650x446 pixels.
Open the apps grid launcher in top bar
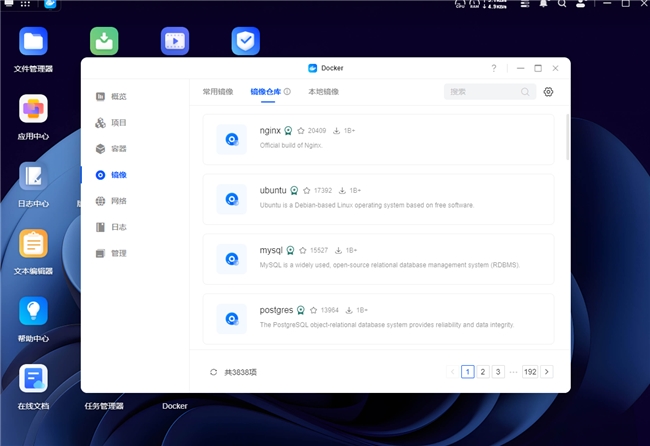[x=25, y=4]
